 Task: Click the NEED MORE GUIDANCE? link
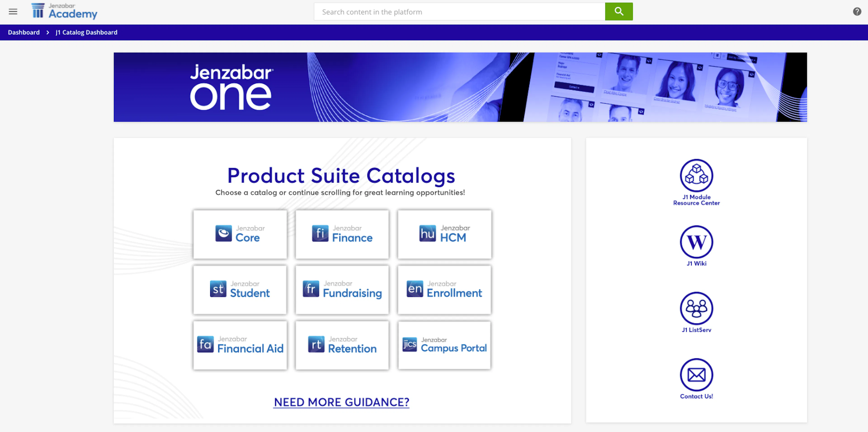point(342,402)
